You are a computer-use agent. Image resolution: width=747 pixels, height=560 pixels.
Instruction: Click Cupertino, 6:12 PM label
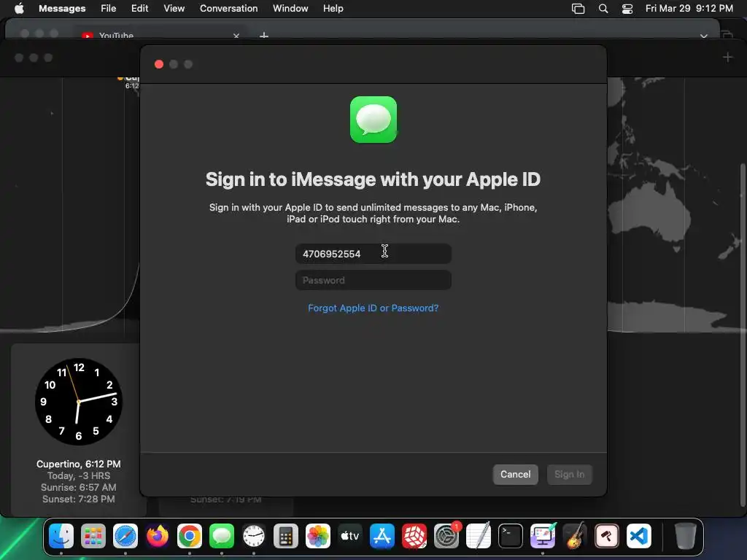[x=79, y=464]
